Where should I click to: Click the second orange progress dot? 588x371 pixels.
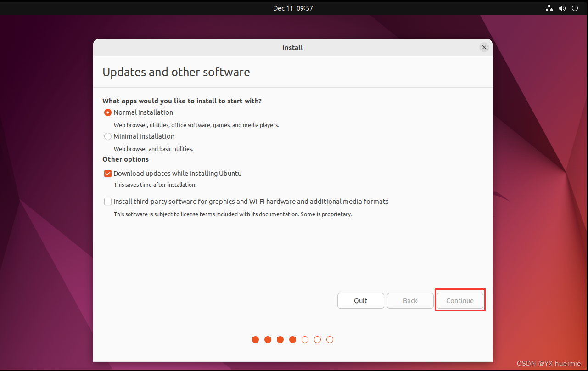(x=268, y=339)
